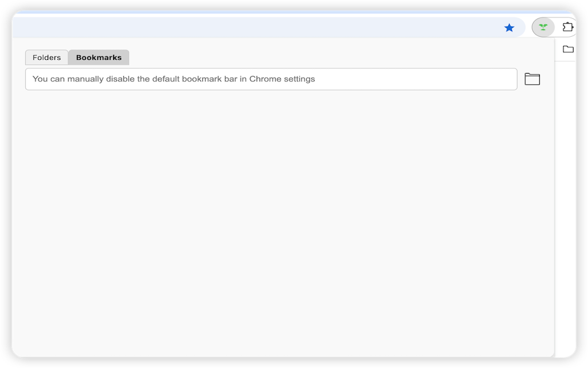Choose a folder using the popup folder button
Image resolution: width=588 pixels, height=368 pixels.
532,79
